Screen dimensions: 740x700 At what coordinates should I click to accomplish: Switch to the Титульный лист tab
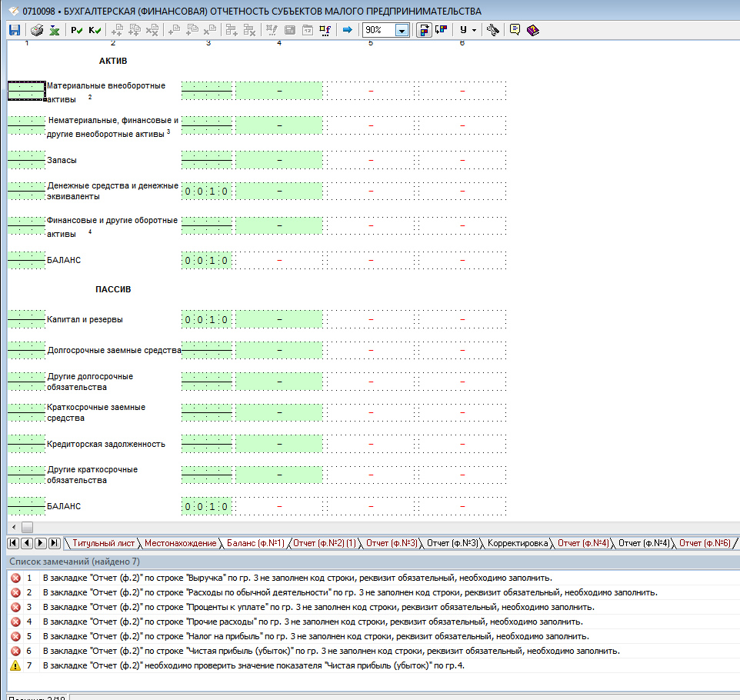103,543
